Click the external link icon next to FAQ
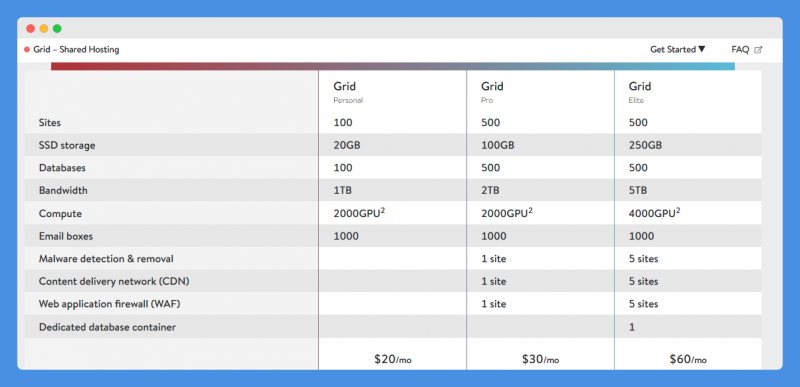The width and height of the screenshot is (800, 387). [x=758, y=50]
